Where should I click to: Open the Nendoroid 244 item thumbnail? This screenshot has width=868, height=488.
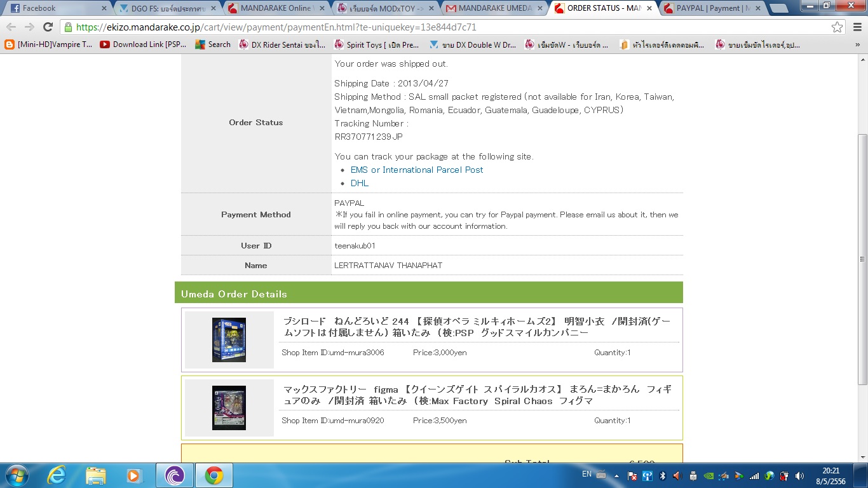click(x=229, y=340)
